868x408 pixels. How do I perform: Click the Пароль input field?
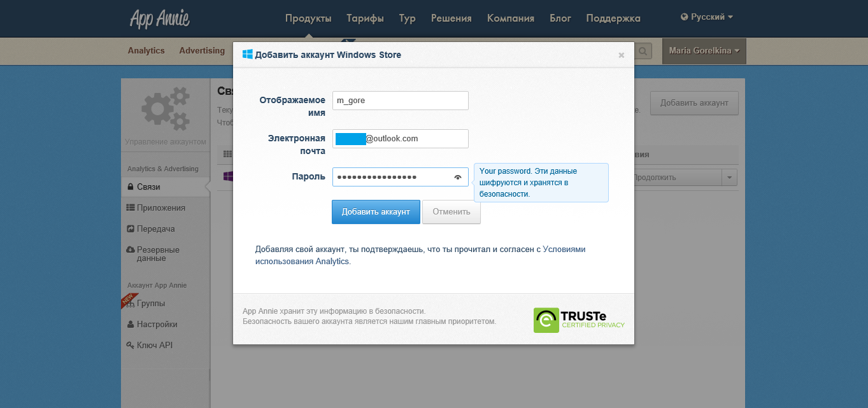(x=401, y=177)
